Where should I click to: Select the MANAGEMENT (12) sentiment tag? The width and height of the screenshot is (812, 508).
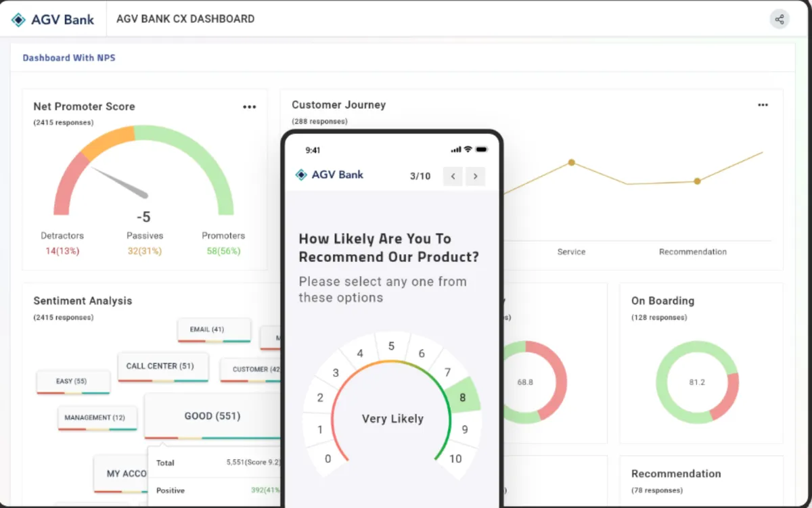pyautogui.click(x=95, y=417)
